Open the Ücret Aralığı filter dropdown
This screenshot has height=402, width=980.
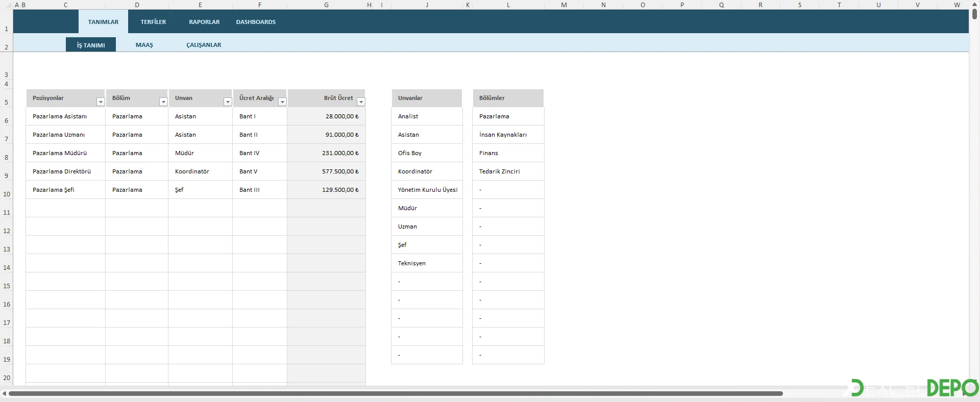(282, 102)
